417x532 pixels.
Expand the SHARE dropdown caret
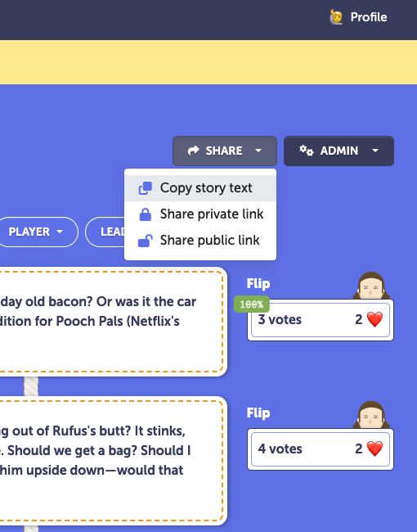click(258, 151)
